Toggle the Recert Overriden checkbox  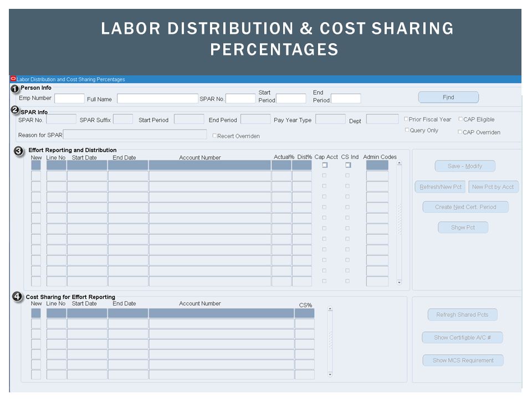[x=214, y=136]
